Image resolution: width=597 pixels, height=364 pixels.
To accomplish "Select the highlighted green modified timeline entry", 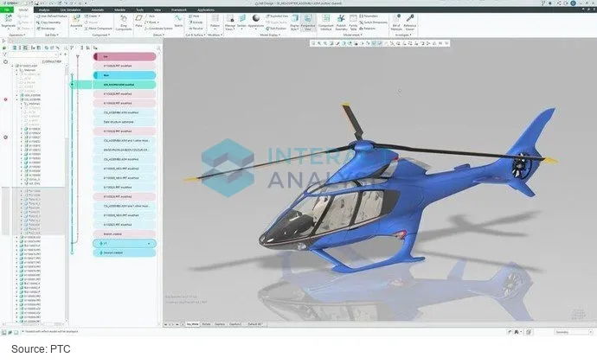I will tap(125, 85).
